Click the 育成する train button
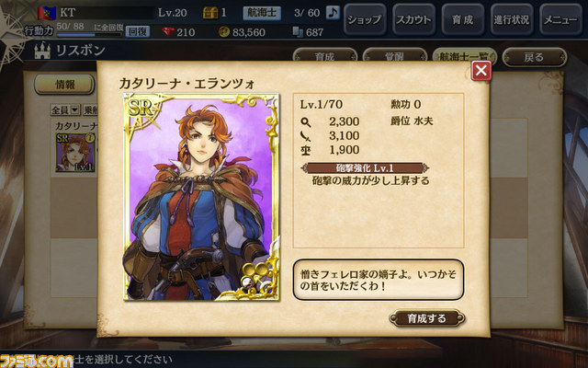The height and width of the screenshot is (368, 588). point(426,318)
